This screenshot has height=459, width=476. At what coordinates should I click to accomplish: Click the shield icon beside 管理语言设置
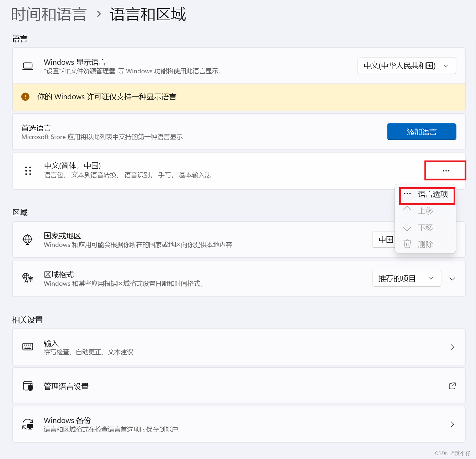coord(28,386)
